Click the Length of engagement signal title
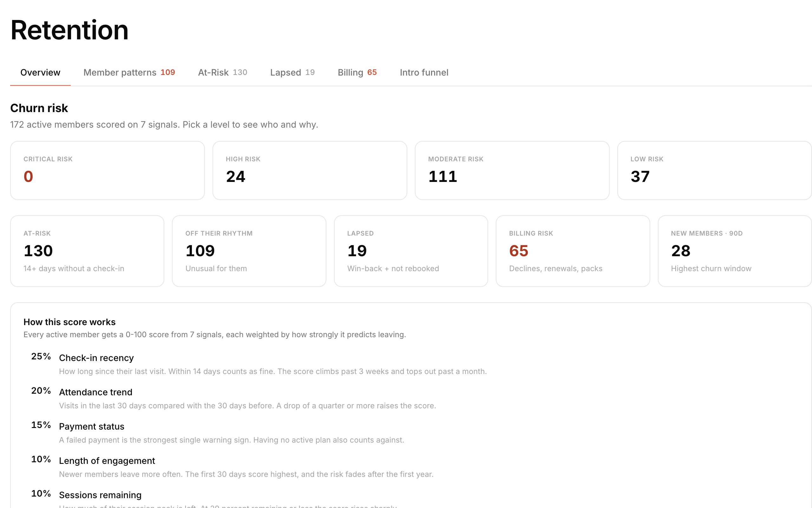 click(107, 461)
